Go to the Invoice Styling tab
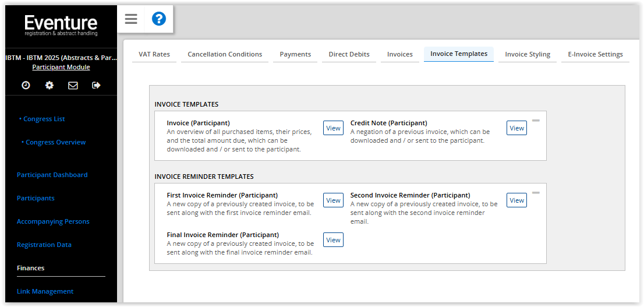The image size is (644, 307). 527,54
